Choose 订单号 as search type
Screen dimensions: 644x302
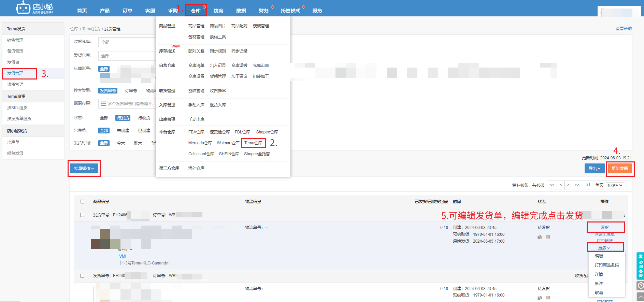[131, 91]
